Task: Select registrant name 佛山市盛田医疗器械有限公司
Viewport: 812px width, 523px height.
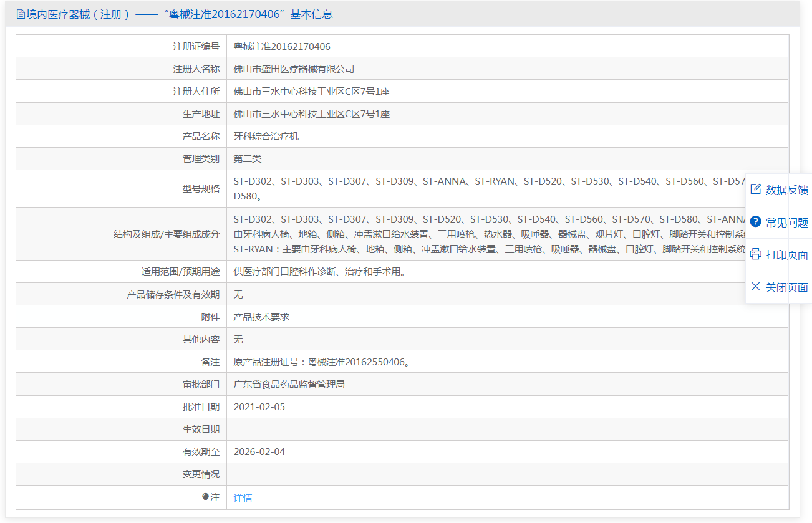Action: 294,69
